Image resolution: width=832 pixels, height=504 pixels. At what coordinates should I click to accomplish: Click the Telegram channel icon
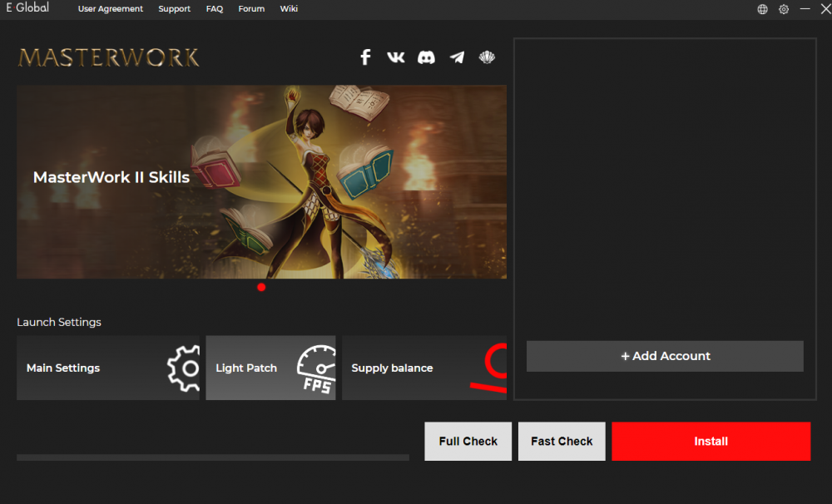[457, 57]
